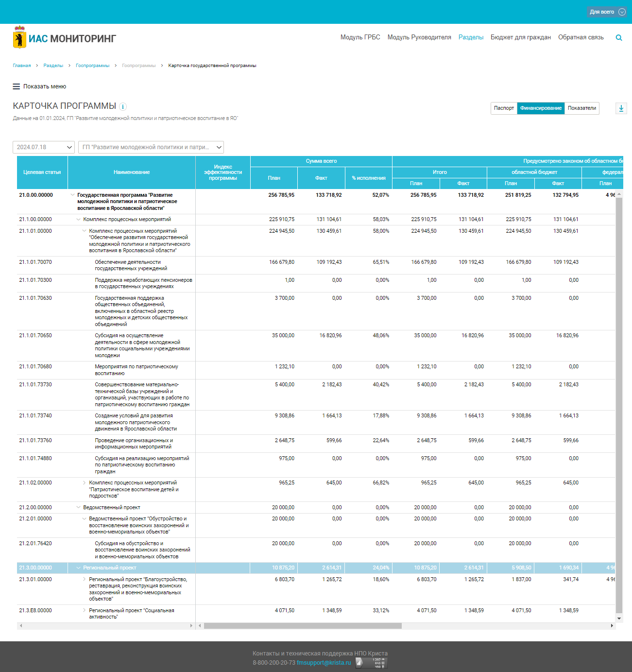Click the ИАС Мониторинг coat of arms logo

[19, 38]
